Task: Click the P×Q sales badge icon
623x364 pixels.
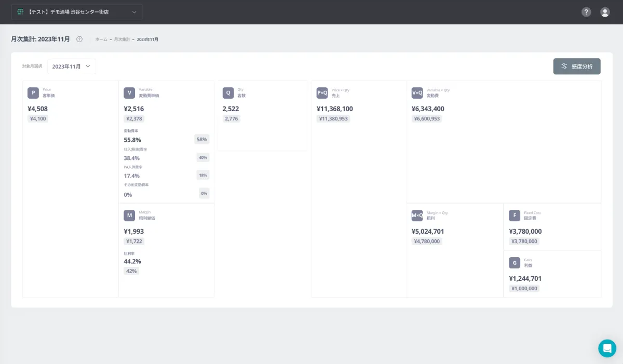Action: click(322, 93)
